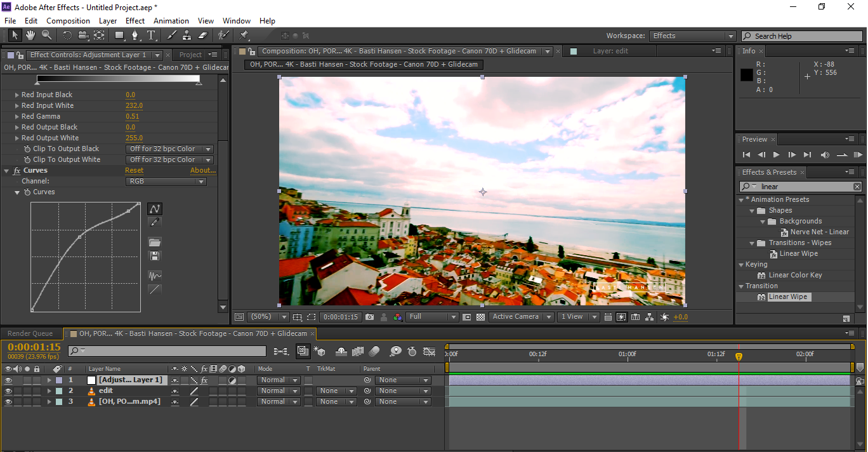Toggle the Red Gamma stopwatch expander
This screenshot has width=868, height=452.
click(17, 117)
